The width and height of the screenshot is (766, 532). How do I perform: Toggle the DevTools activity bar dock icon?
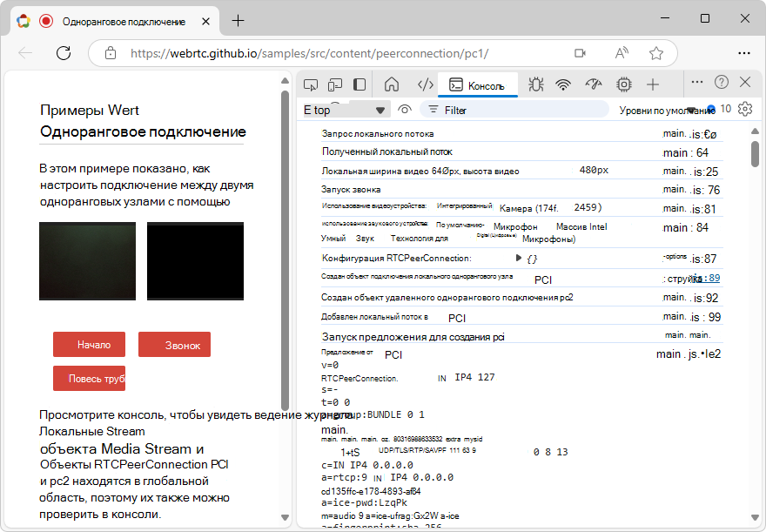tap(359, 85)
